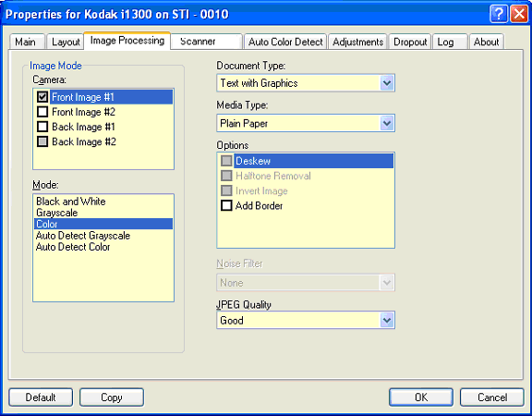Open the Layout tab
Screen dimensions: 532x416
66,42
